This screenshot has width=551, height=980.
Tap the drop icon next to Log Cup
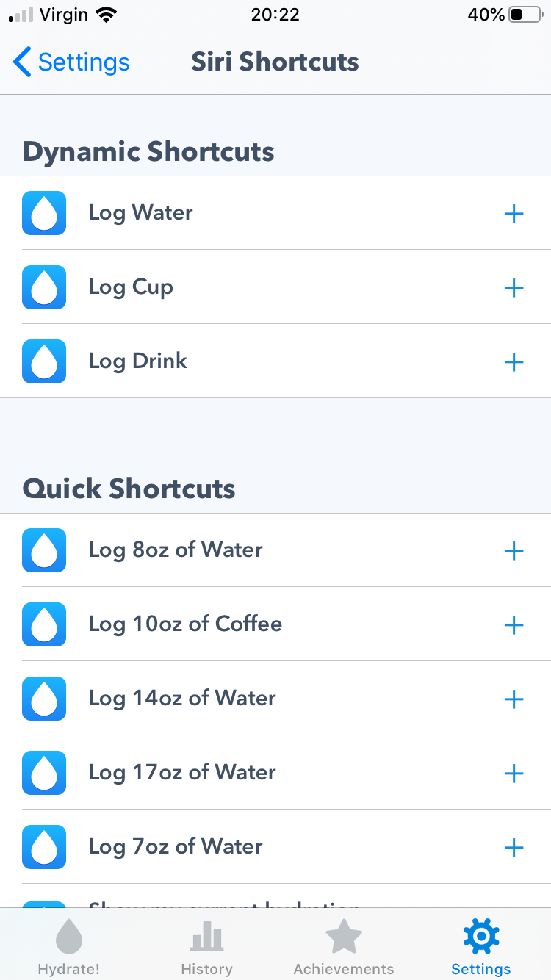pyautogui.click(x=44, y=287)
